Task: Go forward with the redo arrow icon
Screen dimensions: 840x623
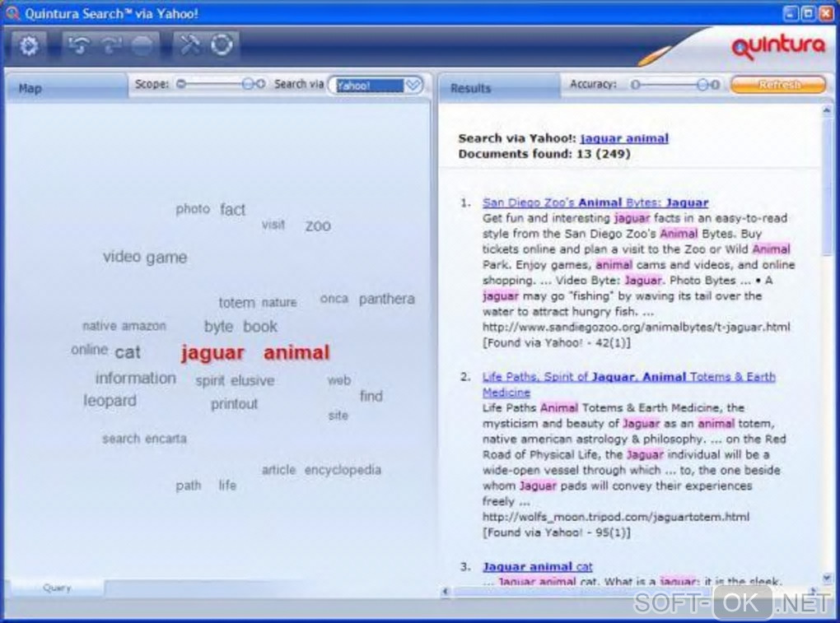Action: click(110, 45)
